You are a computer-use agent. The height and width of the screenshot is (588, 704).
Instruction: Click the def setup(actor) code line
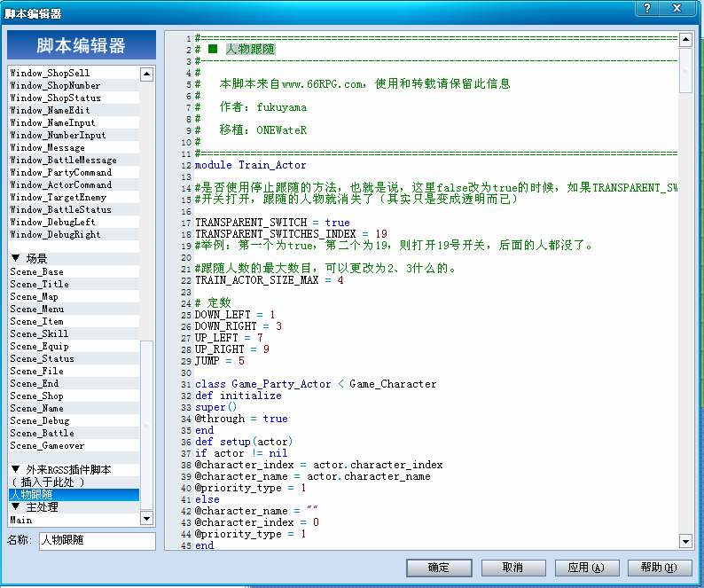(243, 442)
